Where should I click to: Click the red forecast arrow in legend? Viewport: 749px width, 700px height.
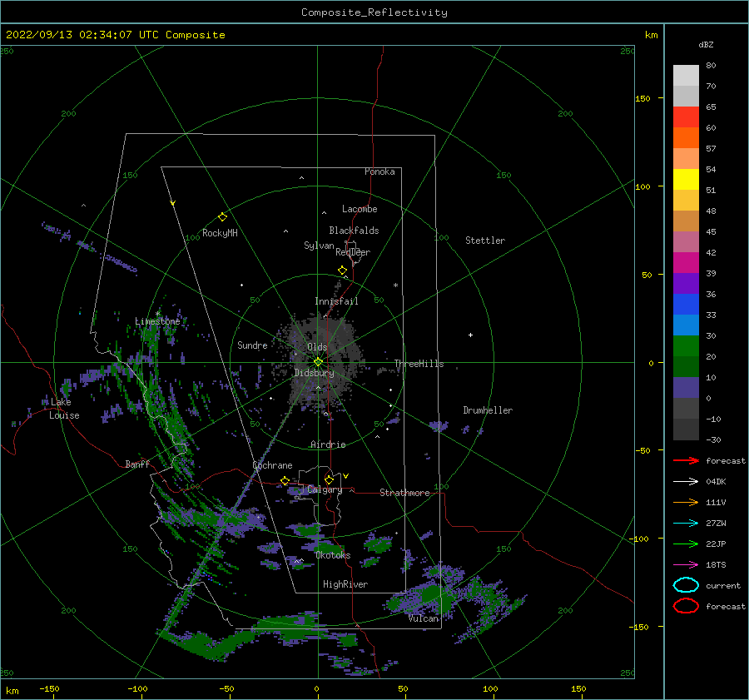click(x=686, y=460)
